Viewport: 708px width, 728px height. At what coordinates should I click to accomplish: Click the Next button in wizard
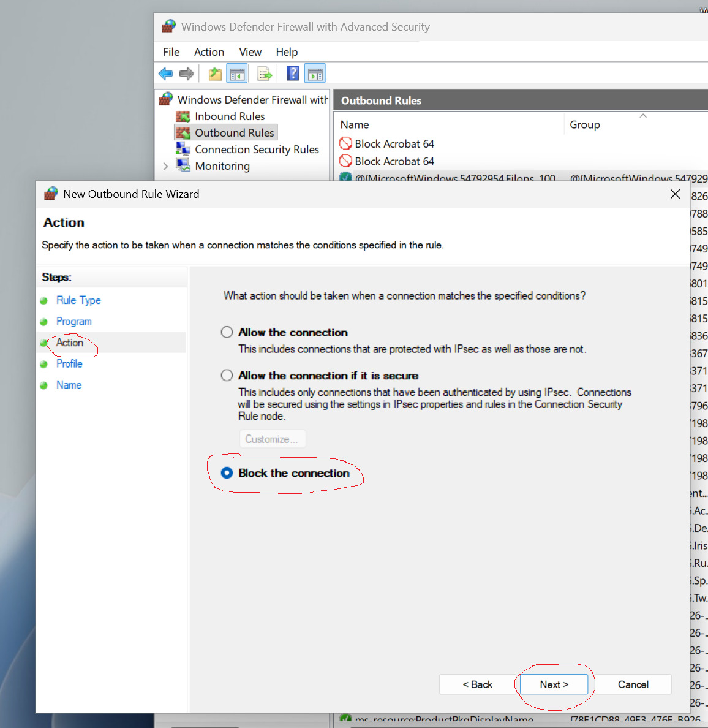(x=554, y=684)
